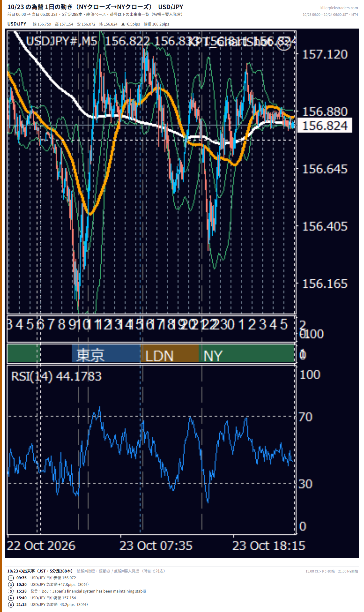Click the 日中安値 156.072 event description

click(x=53, y=578)
